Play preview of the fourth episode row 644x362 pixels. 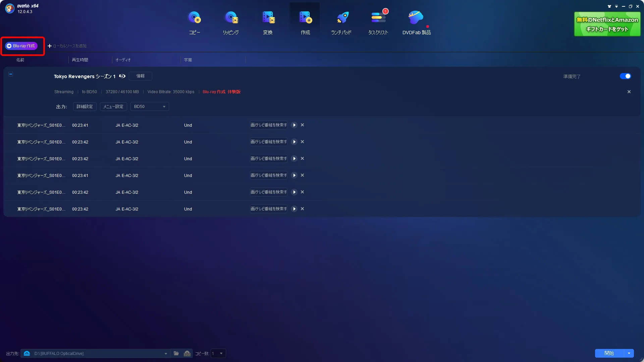point(294,175)
